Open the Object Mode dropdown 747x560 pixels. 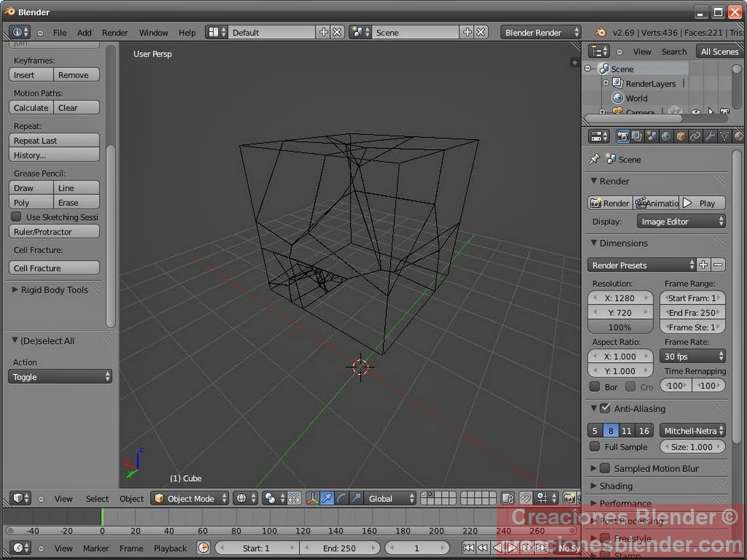click(190, 499)
